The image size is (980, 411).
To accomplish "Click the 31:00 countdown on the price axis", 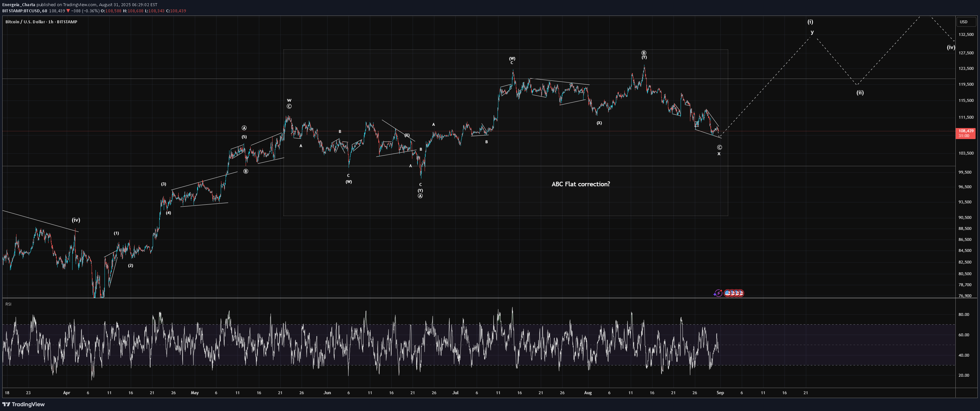I will [x=963, y=136].
